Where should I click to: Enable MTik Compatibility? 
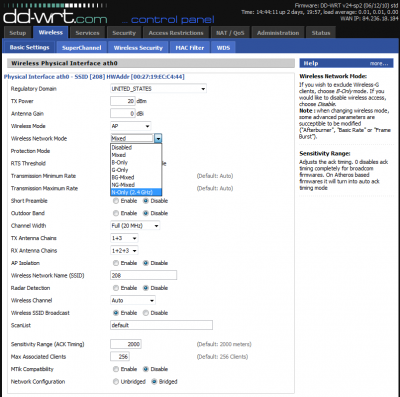click(116, 369)
